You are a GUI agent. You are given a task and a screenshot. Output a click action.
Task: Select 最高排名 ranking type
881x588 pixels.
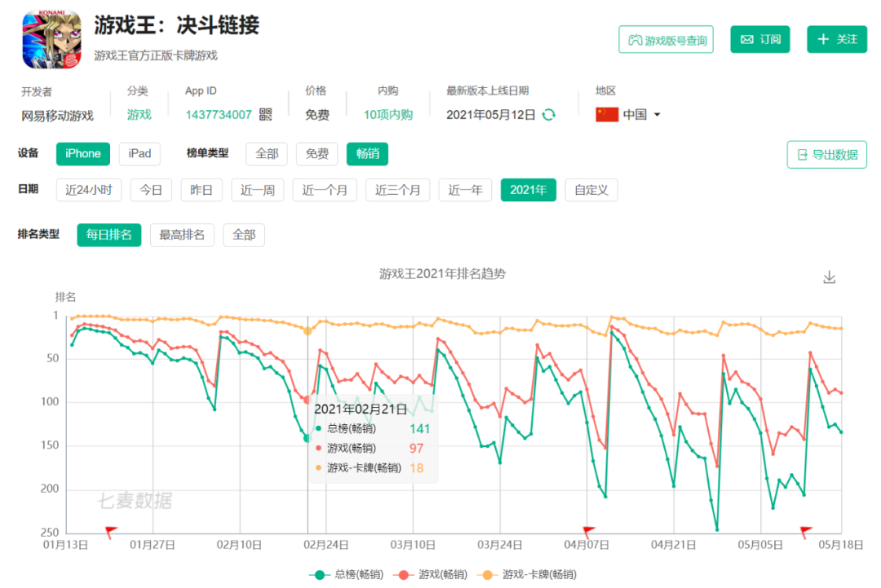[182, 235]
